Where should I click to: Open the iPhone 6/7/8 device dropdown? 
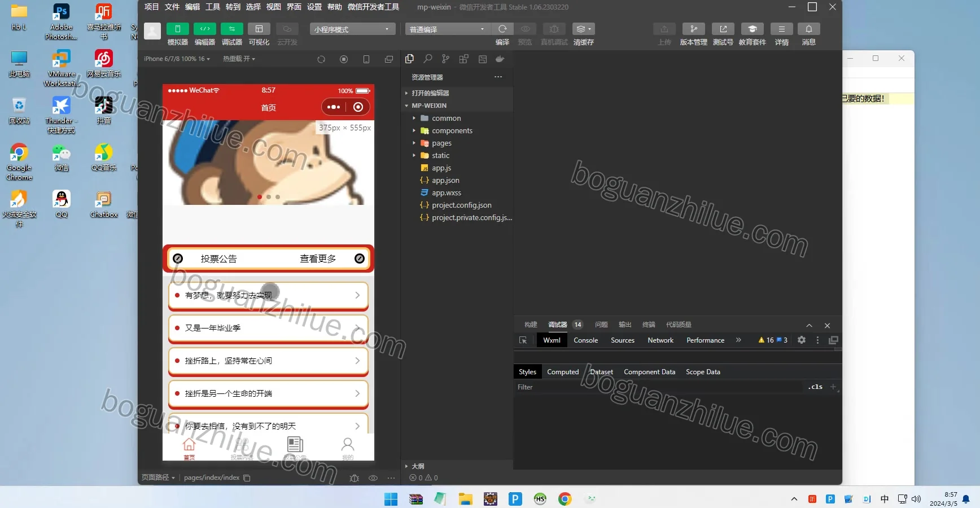(177, 59)
